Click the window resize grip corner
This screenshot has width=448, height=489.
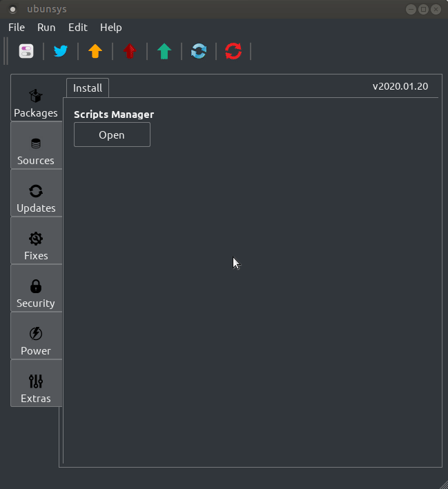click(x=443, y=484)
